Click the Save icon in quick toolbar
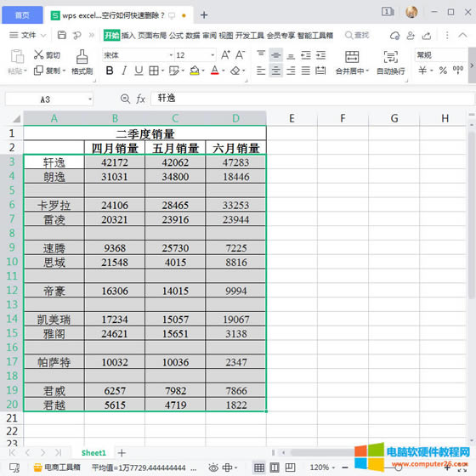 [x=61, y=35]
